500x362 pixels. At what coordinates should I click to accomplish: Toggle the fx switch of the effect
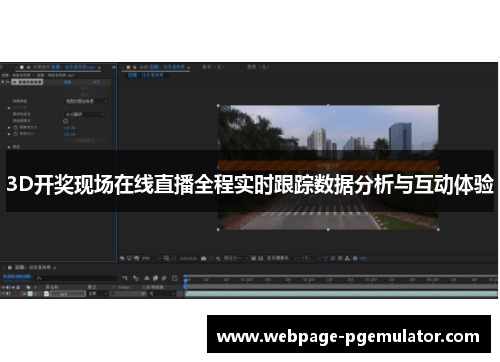pyautogui.click(x=8, y=82)
